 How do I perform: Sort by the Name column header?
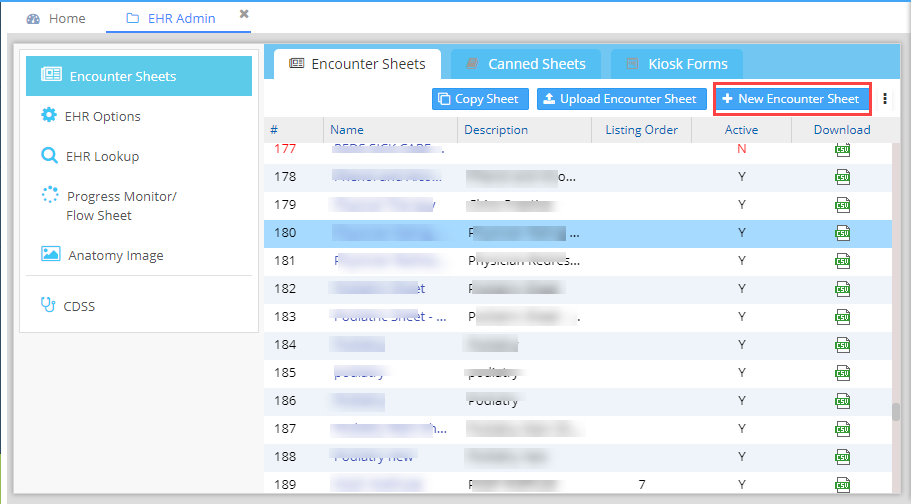click(347, 130)
